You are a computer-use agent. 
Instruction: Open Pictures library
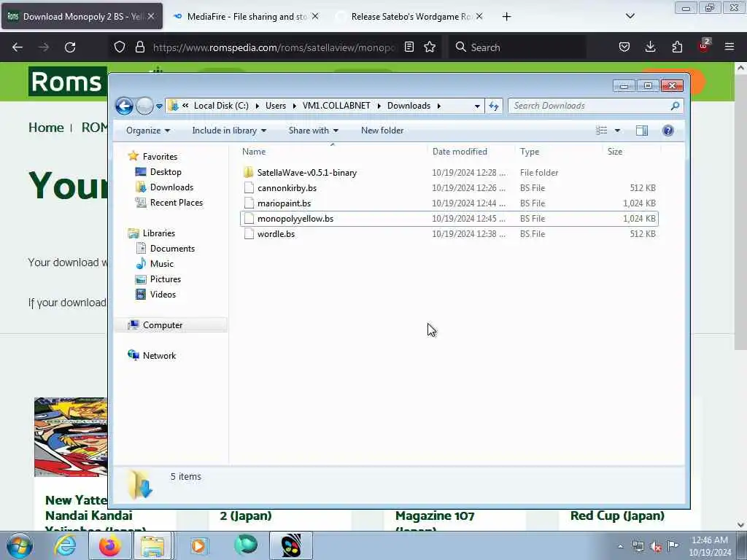[166, 279]
